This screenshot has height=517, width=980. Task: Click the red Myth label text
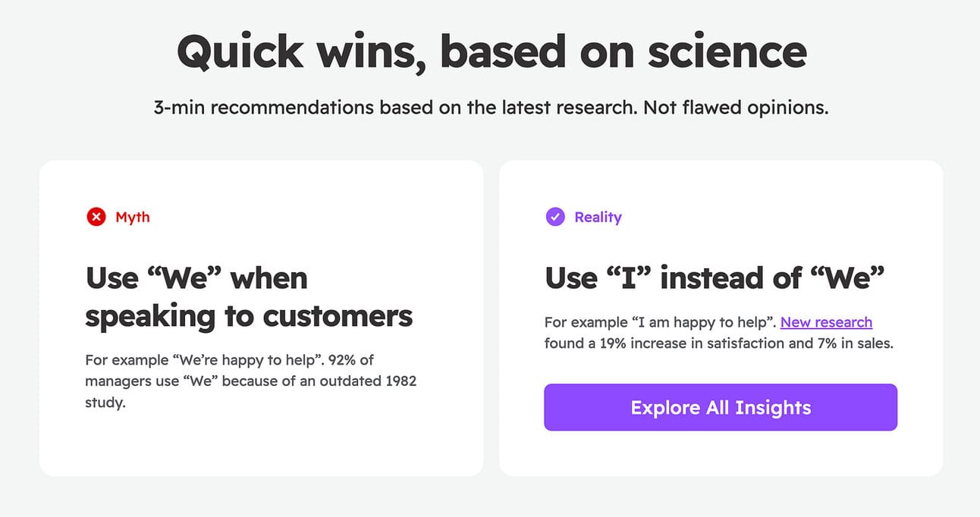133,218
